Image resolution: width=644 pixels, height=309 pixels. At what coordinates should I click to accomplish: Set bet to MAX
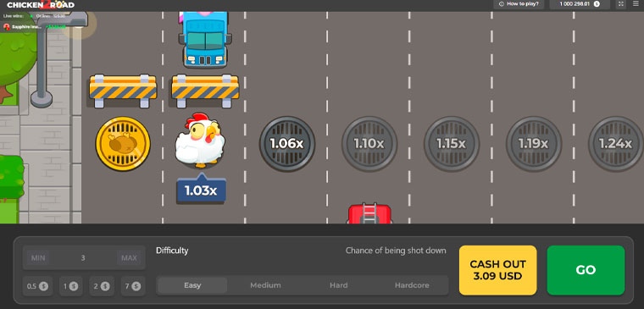coord(129,258)
